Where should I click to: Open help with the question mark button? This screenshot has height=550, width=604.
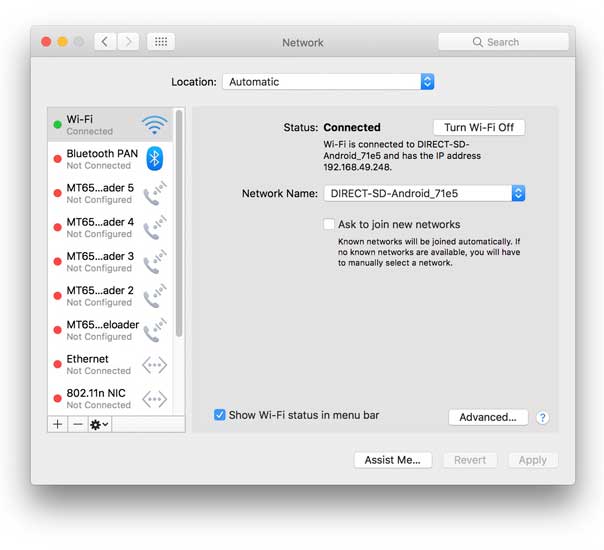[x=542, y=418]
